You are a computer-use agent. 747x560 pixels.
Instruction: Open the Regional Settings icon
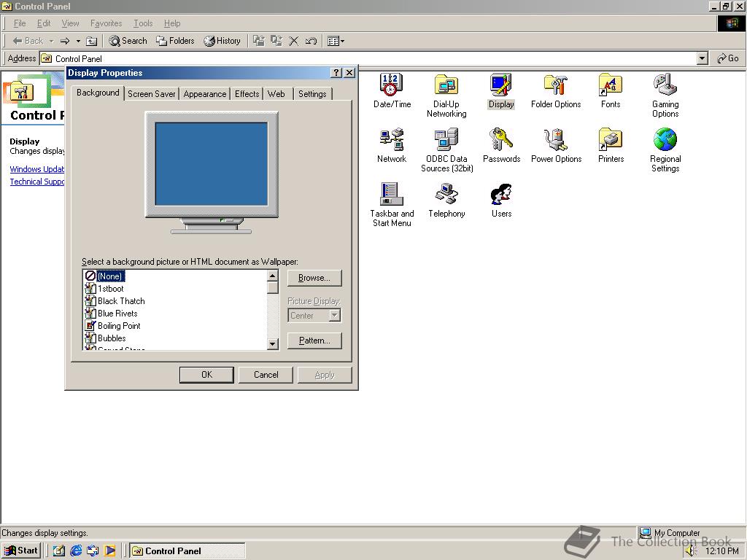(x=665, y=150)
